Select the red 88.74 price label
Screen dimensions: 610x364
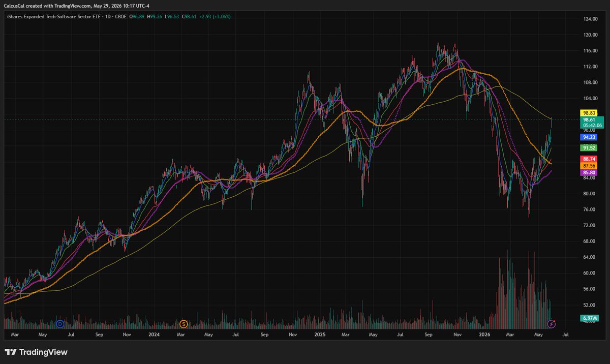(589, 159)
